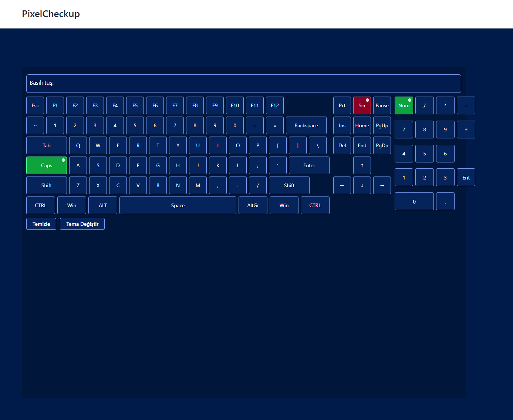Open the PixelCheckup home link
The image size is (513, 420).
coord(51,14)
